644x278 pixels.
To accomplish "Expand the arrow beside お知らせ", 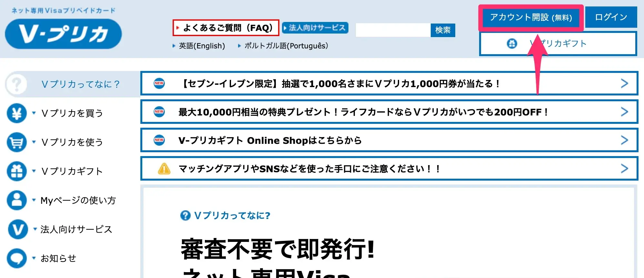I will 34,258.
